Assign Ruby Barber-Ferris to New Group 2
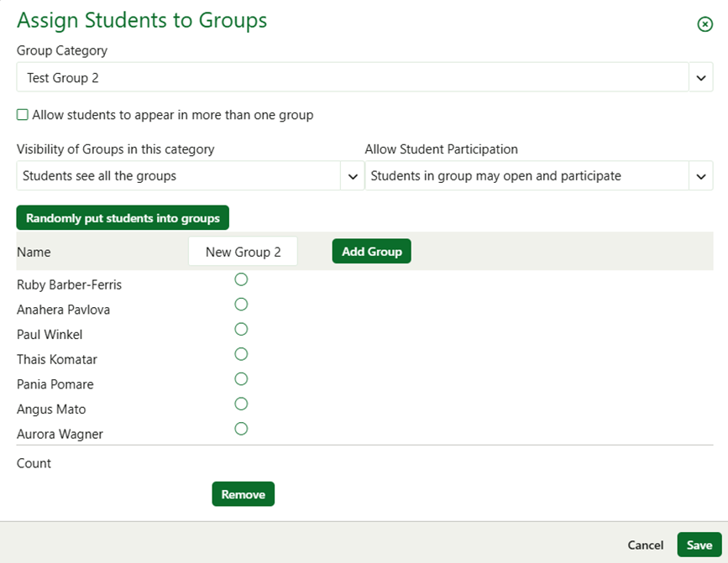Image resolution: width=728 pixels, height=563 pixels. click(x=241, y=279)
